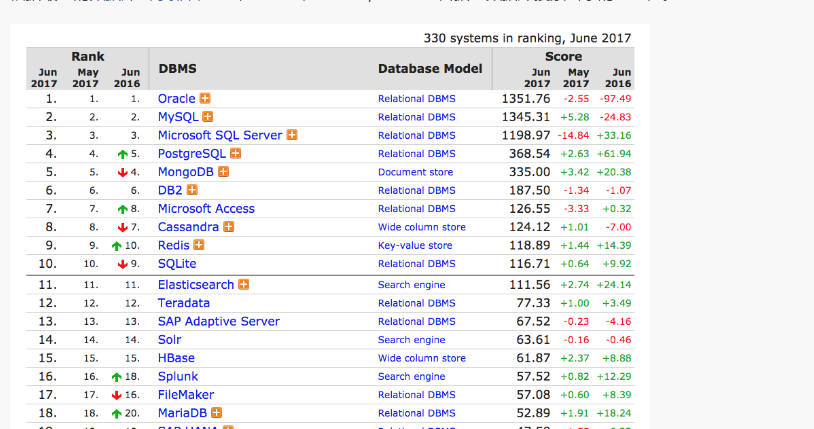Open the Splunk link

(178, 376)
